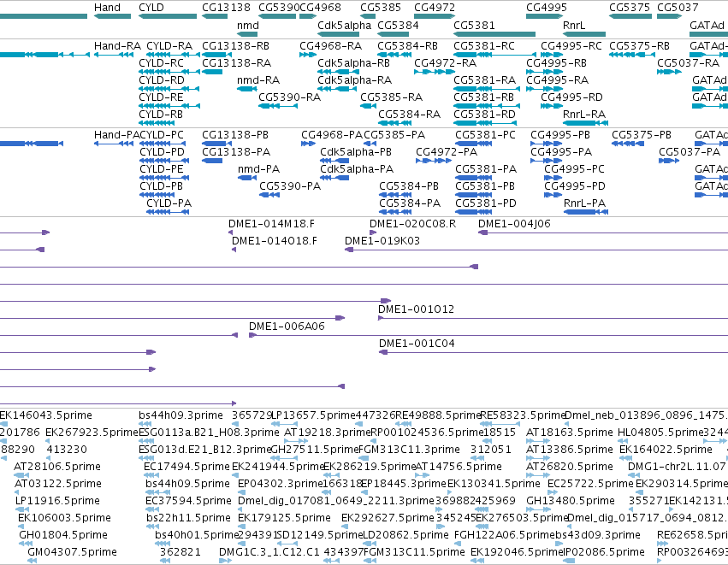Click the DME1-001C04 BAC label
The image size is (728, 565).
point(417,344)
